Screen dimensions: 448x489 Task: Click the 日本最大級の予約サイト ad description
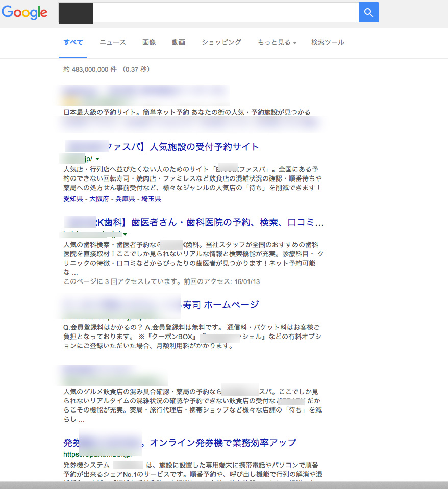click(187, 112)
